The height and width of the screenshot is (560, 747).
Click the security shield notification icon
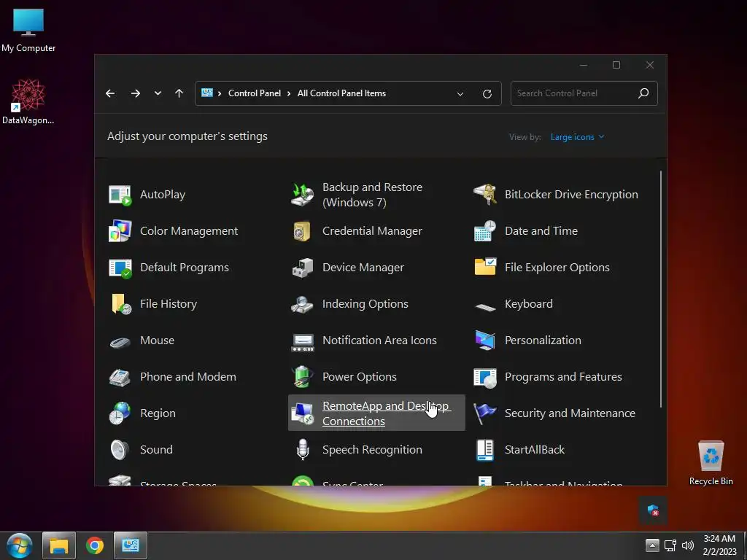point(653,511)
